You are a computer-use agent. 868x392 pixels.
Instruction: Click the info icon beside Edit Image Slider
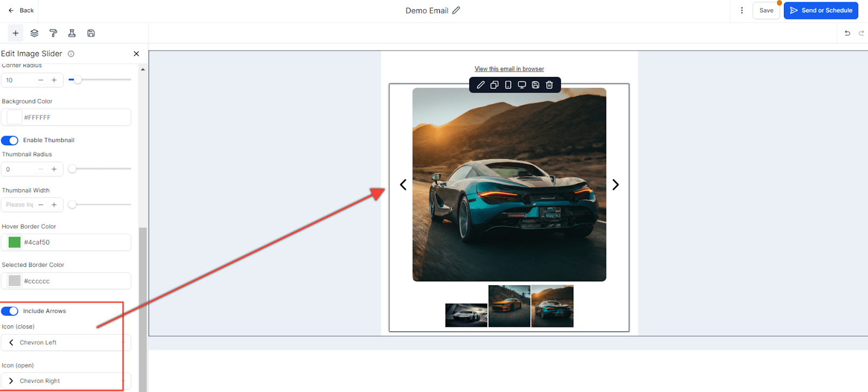click(x=71, y=54)
